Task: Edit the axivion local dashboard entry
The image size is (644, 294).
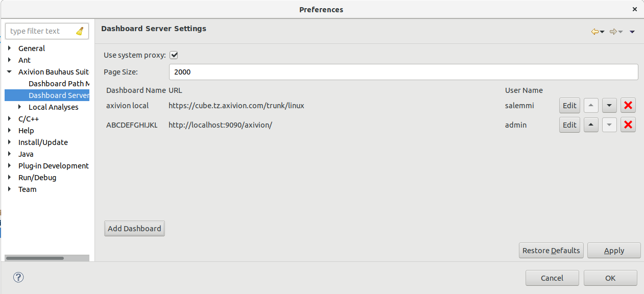Action: tap(569, 106)
